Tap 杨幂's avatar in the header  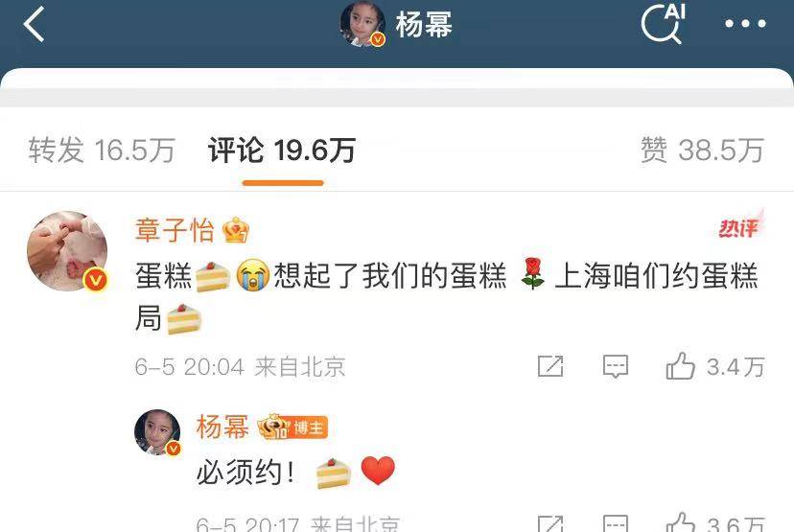pos(362,24)
